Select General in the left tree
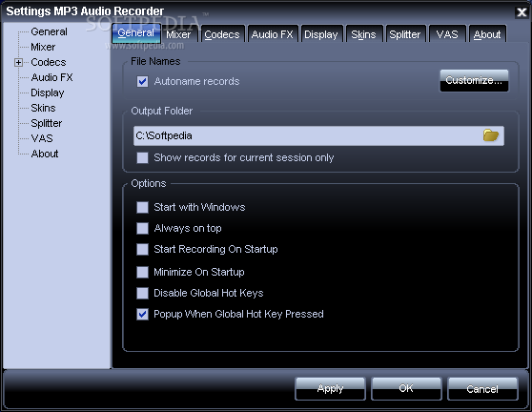The height and width of the screenshot is (412, 532). click(49, 31)
